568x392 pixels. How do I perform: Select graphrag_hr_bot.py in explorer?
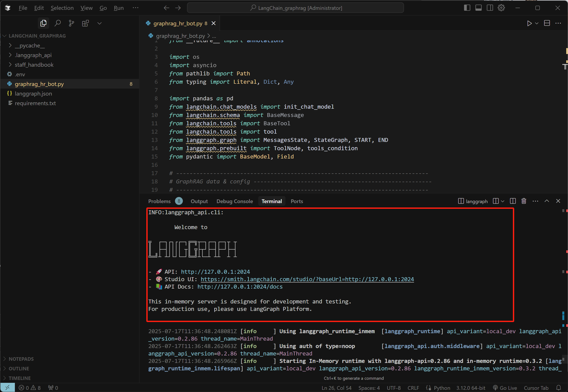coord(70,84)
